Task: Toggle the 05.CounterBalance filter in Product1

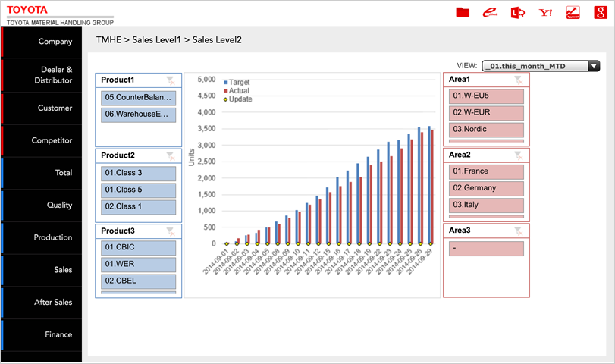Action: click(x=139, y=97)
